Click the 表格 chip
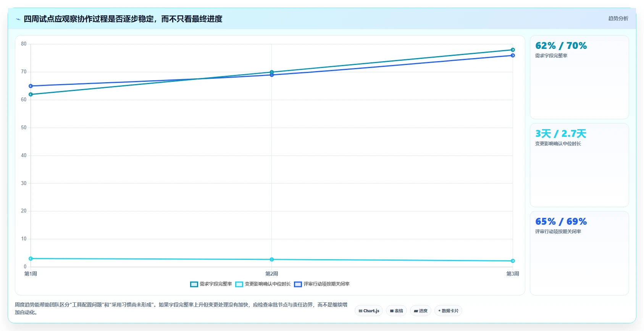The height and width of the screenshot is (331, 644). tap(396, 311)
